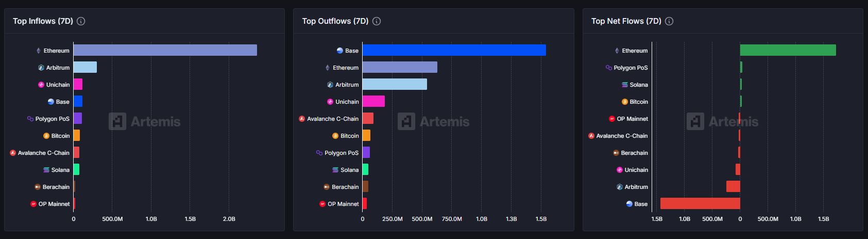Click the Top Outflows (7D) title
868x239 pixels.
(x=335, y=21)
